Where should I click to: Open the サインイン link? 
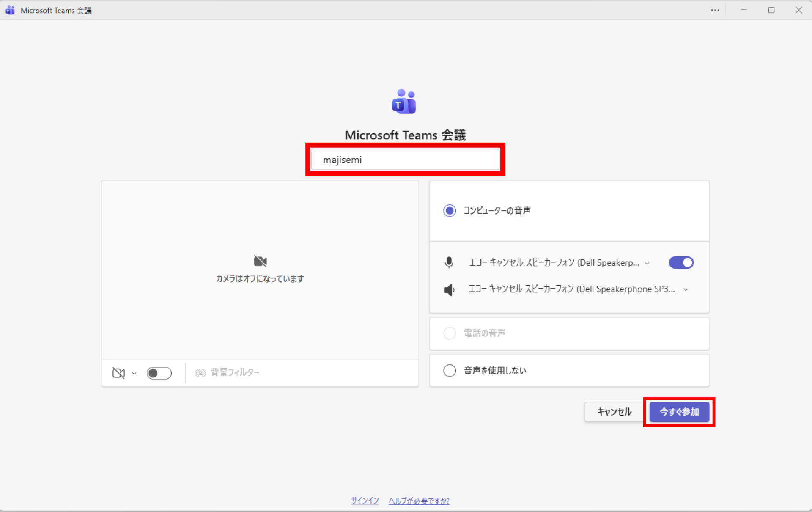(x=365, y=501)
